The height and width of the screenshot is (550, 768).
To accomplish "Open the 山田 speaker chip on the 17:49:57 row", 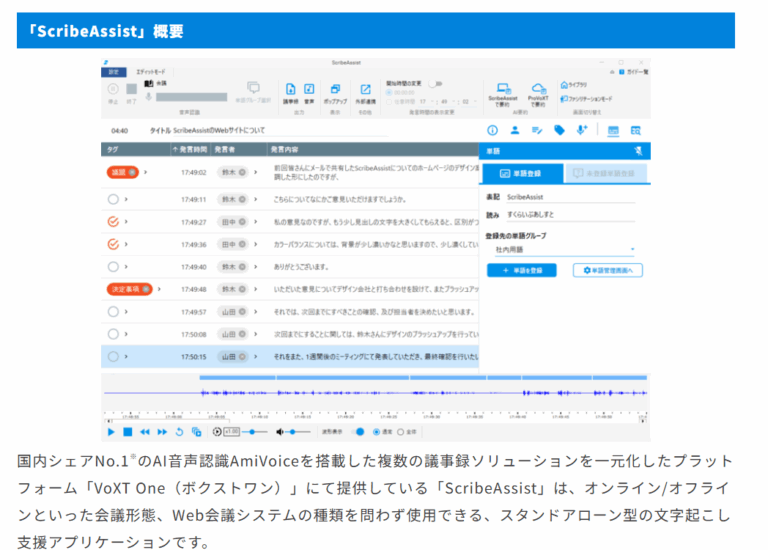I will pos(234,311).
